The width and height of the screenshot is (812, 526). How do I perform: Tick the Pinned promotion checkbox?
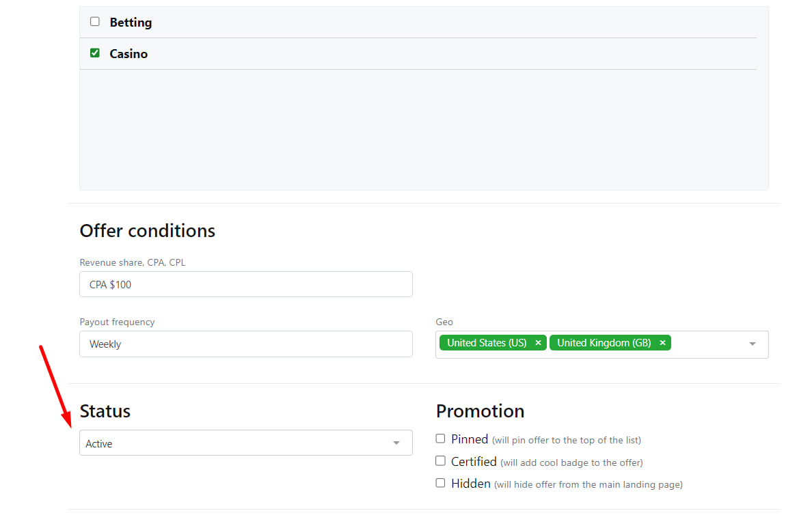440,439
